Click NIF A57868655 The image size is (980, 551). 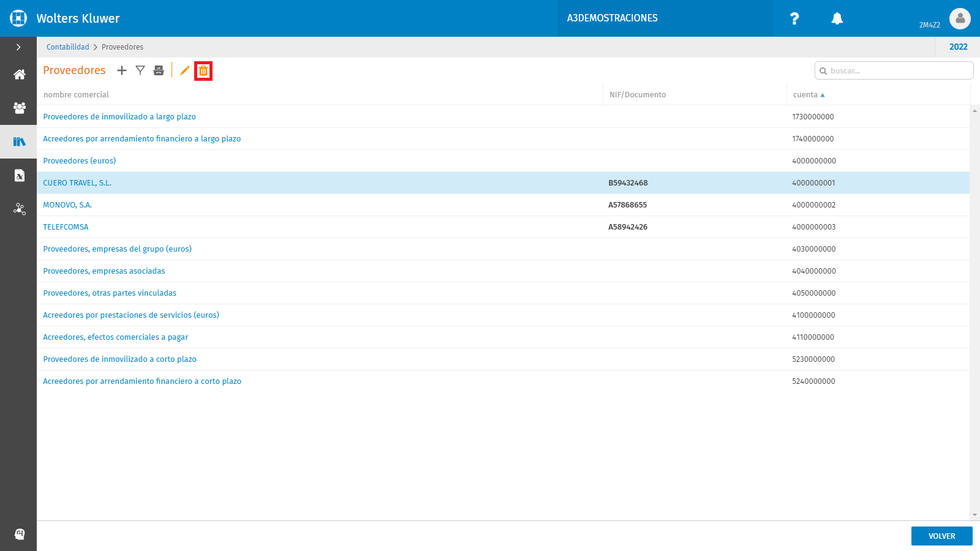pos(627,205)
